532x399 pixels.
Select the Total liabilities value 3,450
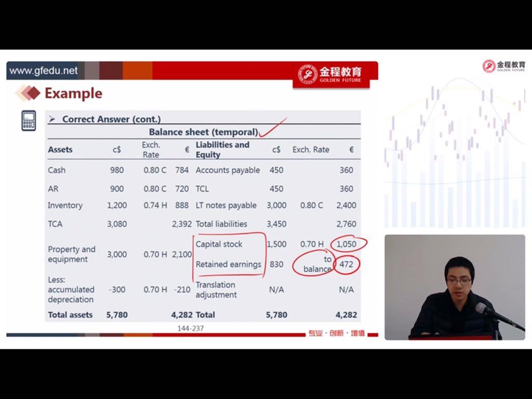click(x=276, y=224)
